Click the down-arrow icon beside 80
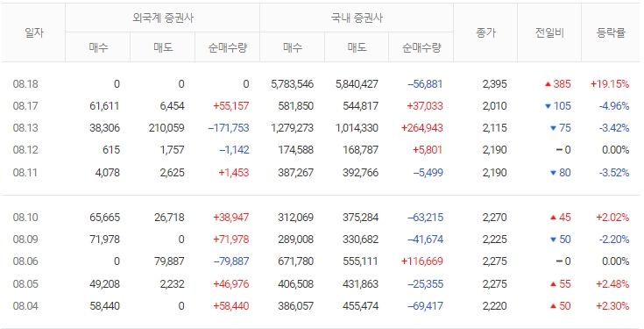 (x=553, y=173)
